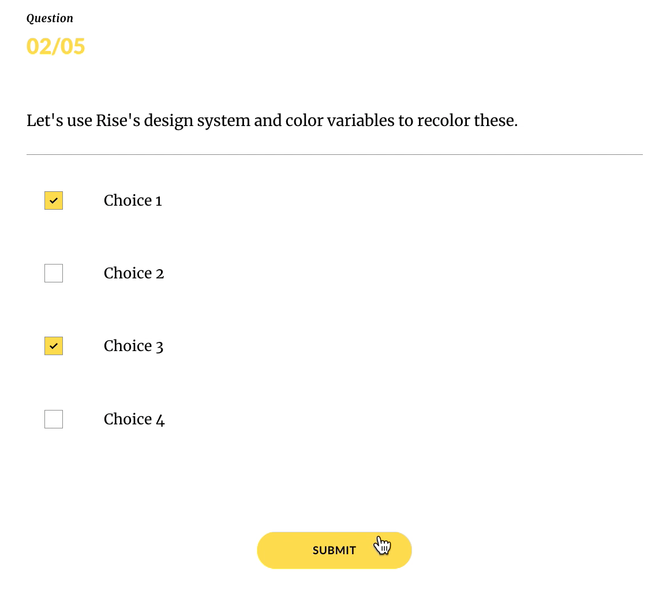Uncheck the Choice 1 checkbox
659x596 pixels.
coord(54,201)
